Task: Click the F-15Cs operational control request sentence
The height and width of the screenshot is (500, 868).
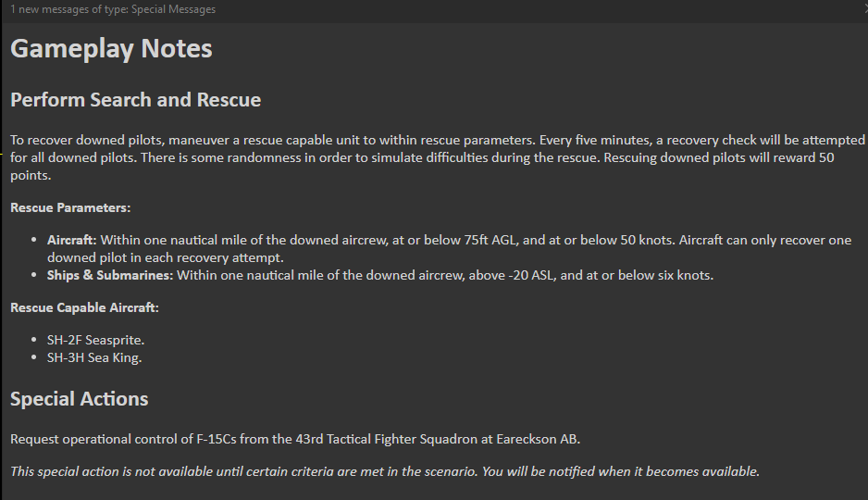Action: pos(295,439)
